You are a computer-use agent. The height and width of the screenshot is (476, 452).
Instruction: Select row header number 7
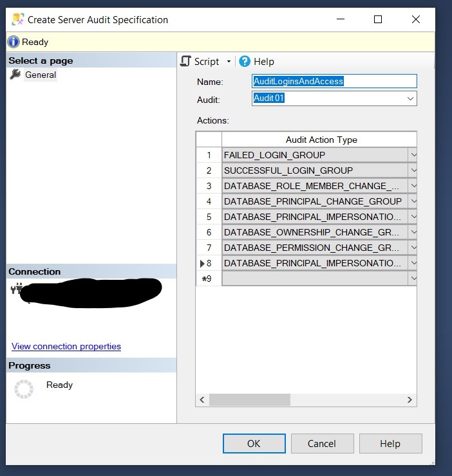(x=209, y=248)
